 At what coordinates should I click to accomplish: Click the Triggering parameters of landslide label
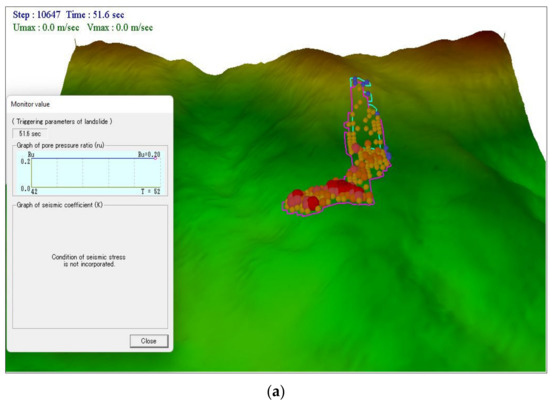click(x=62, y=121)
